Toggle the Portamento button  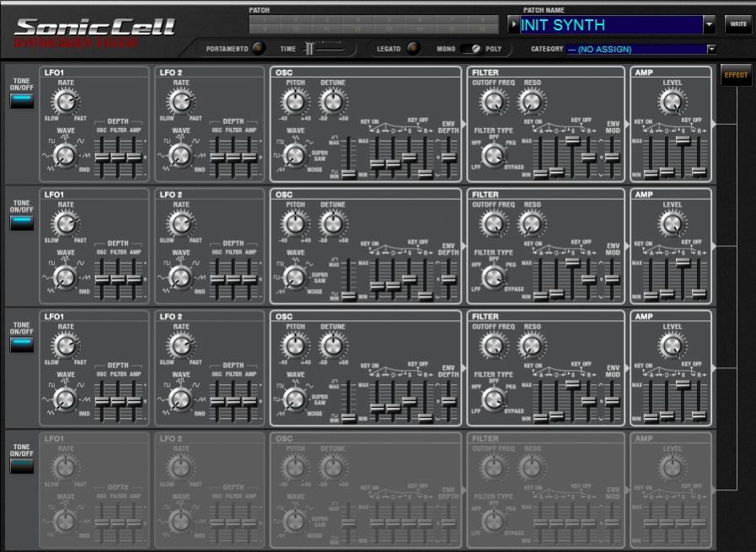click(x=259, y=48)
